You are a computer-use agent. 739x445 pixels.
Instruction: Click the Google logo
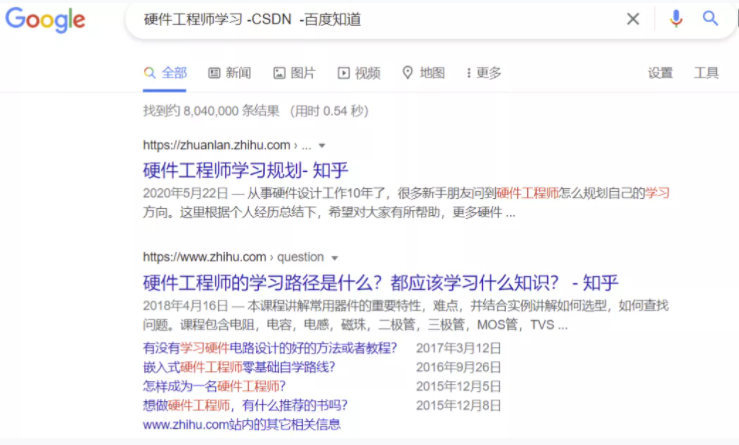[x=45, y=20]
